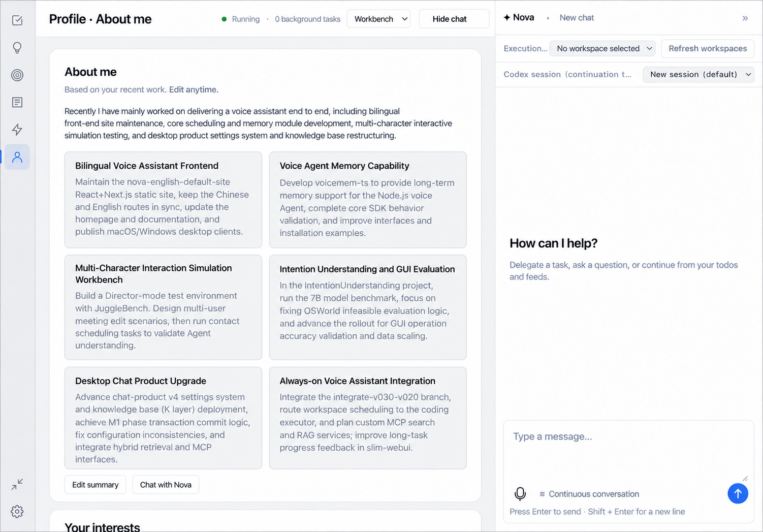
Task: Collapse chat panel with double chevron icon
Action: pos(745,18)
